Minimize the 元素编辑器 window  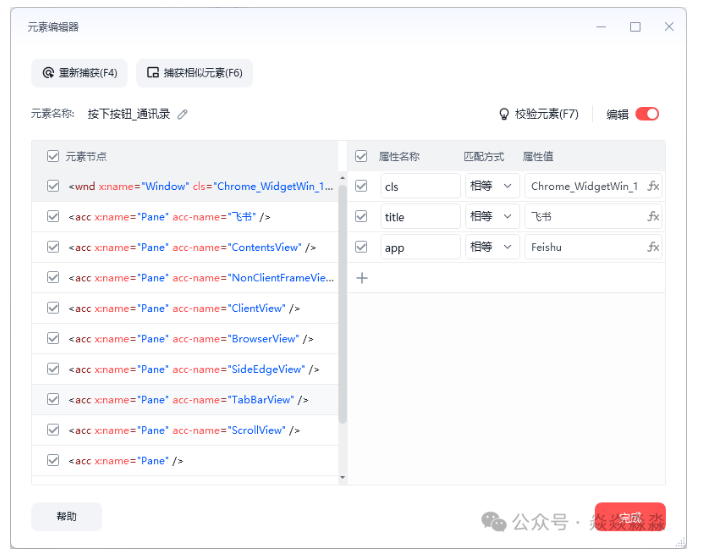601,27
